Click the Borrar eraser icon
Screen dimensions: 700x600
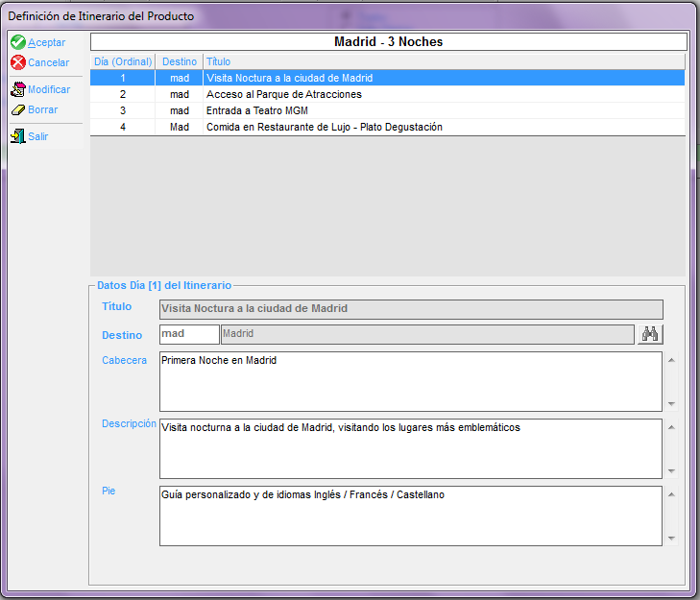click(18, 109)
